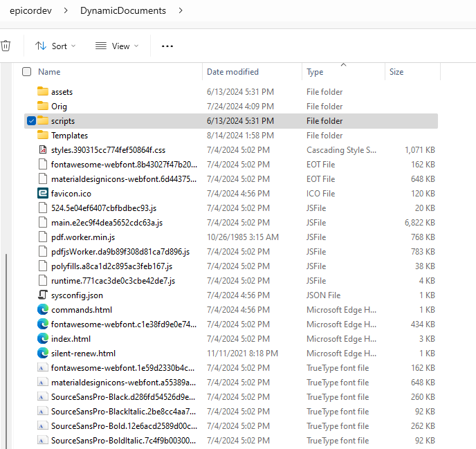This screenshot has height=449, width=476.
Task: Click the SourceSansPro-Black font file icon
Action: point(43,397)
